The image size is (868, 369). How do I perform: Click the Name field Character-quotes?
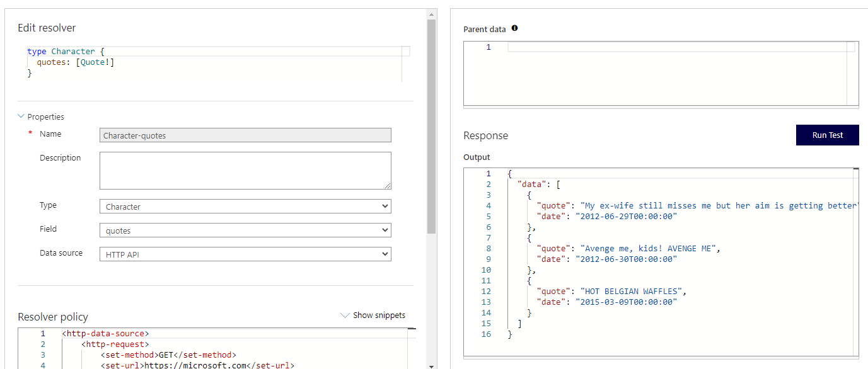pos(245,135)
